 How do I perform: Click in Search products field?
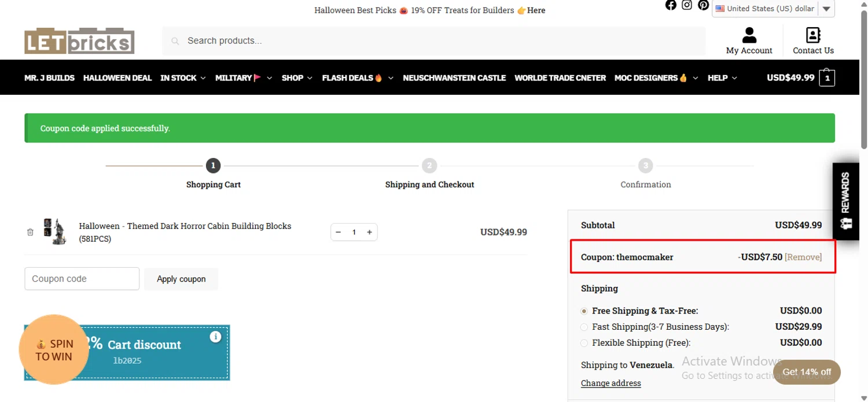[433, 40]
